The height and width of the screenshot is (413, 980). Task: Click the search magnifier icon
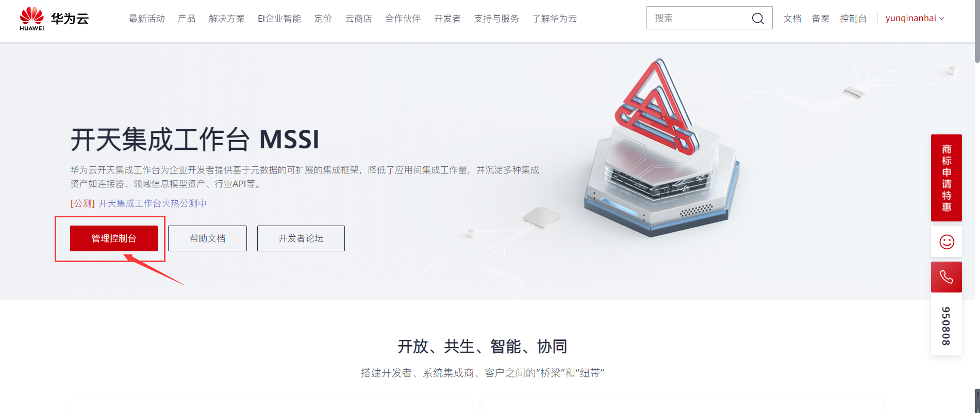point(757,19)
